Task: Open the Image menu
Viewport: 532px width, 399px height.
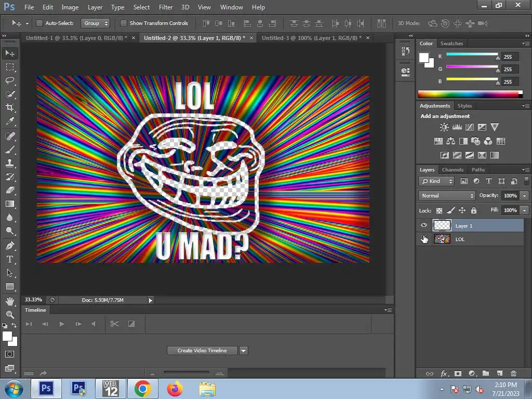Action: tap(70, 7)
